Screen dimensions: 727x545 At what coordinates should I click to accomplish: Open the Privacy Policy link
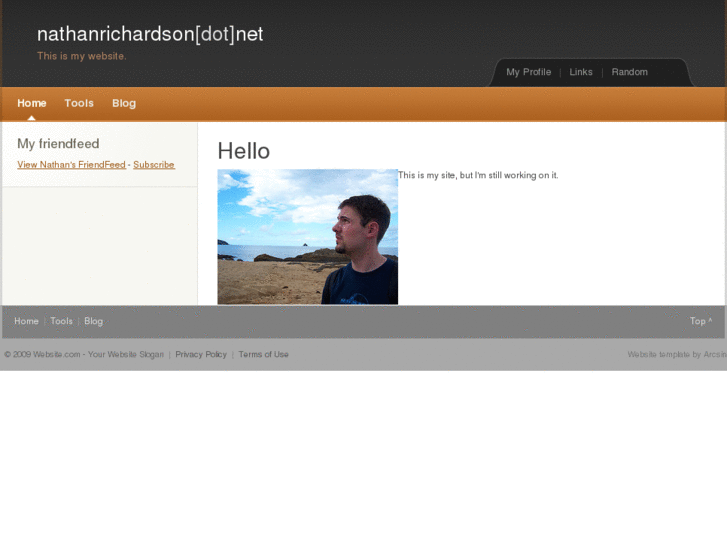click(x=201, y=355)
